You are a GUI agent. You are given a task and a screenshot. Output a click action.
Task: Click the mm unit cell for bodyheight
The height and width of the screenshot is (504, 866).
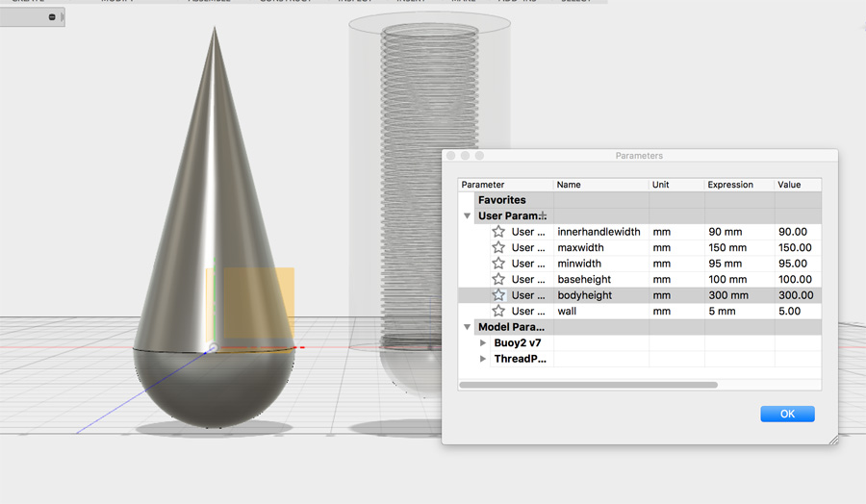click(676, 295)
